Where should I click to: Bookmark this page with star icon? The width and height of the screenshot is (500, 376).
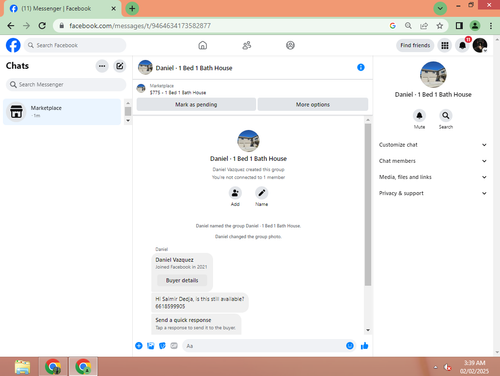pyautogui.click(x=440, y=26)
